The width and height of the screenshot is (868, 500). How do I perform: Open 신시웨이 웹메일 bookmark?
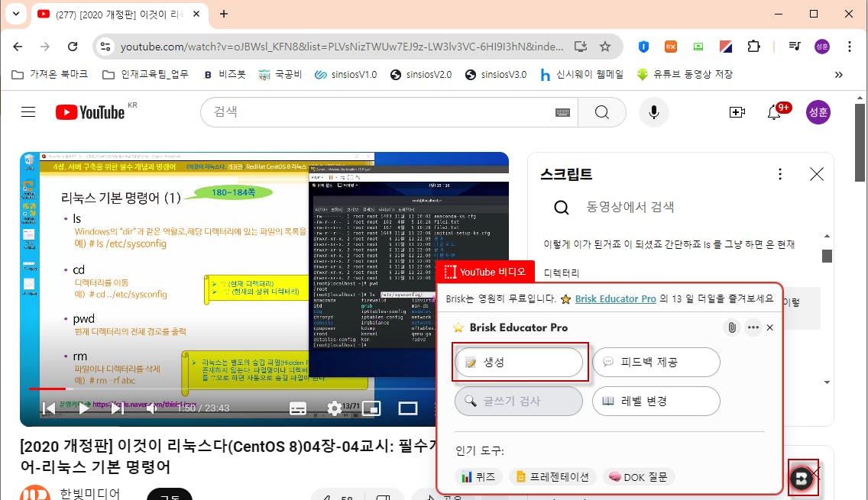click(581, 74)
